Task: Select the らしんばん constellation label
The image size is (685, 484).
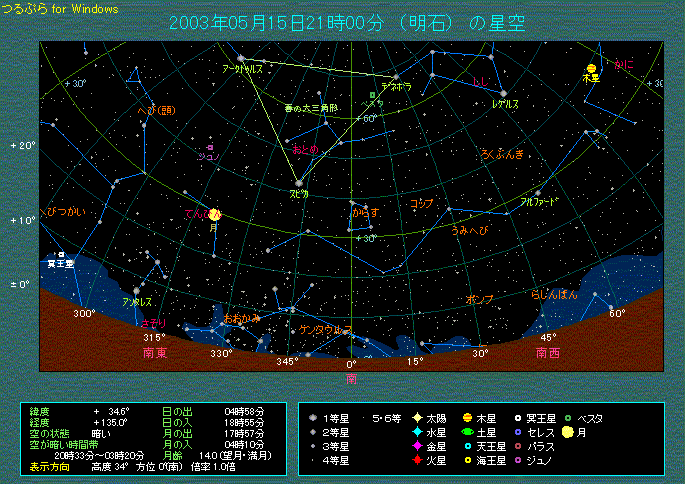Action: click(554, 295)
